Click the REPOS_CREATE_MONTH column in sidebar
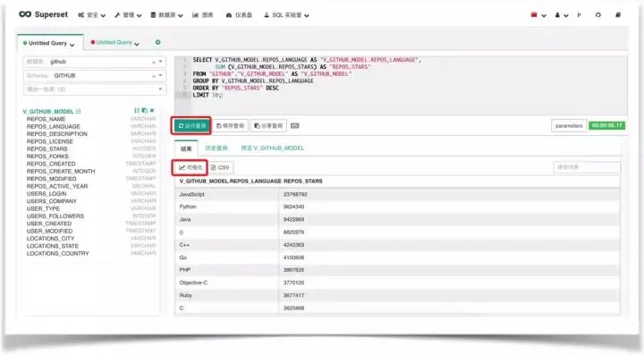This screenshot has width=644, height=355. (61, 171)
